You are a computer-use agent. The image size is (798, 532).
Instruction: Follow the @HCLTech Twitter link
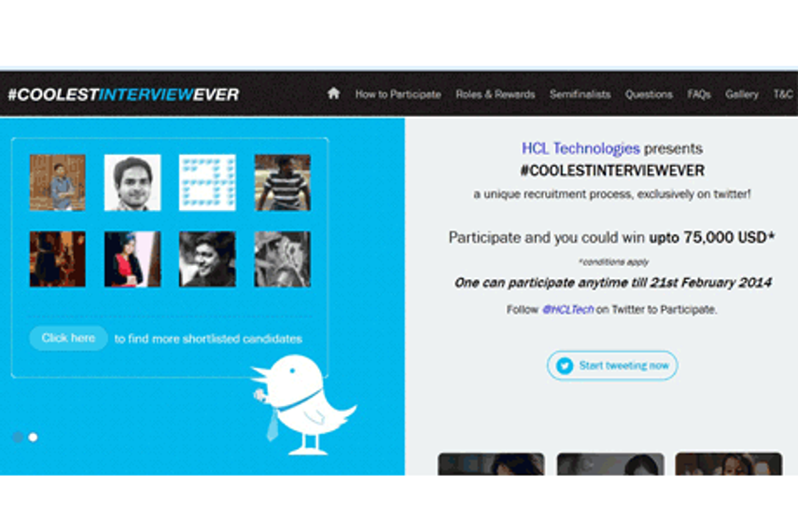568,310
